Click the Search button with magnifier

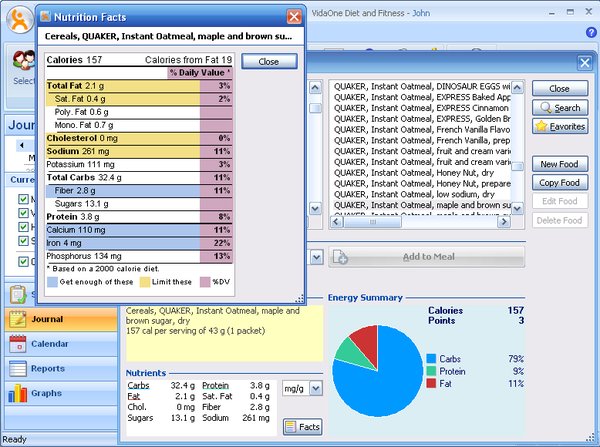[x=560, y=108]
